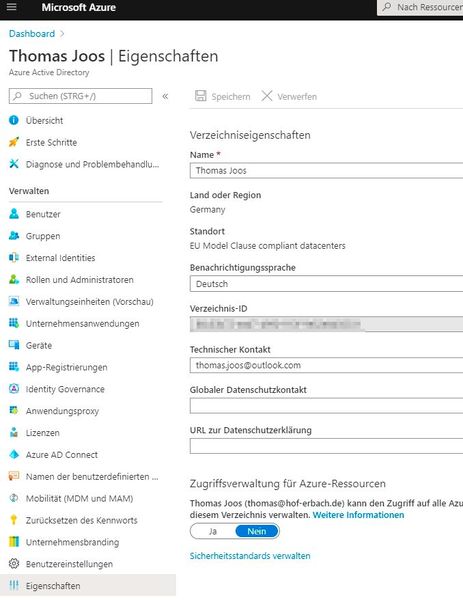Open Lizenzen sidebar entry
Screen dimensions: 463x600
tap(42, 433)
